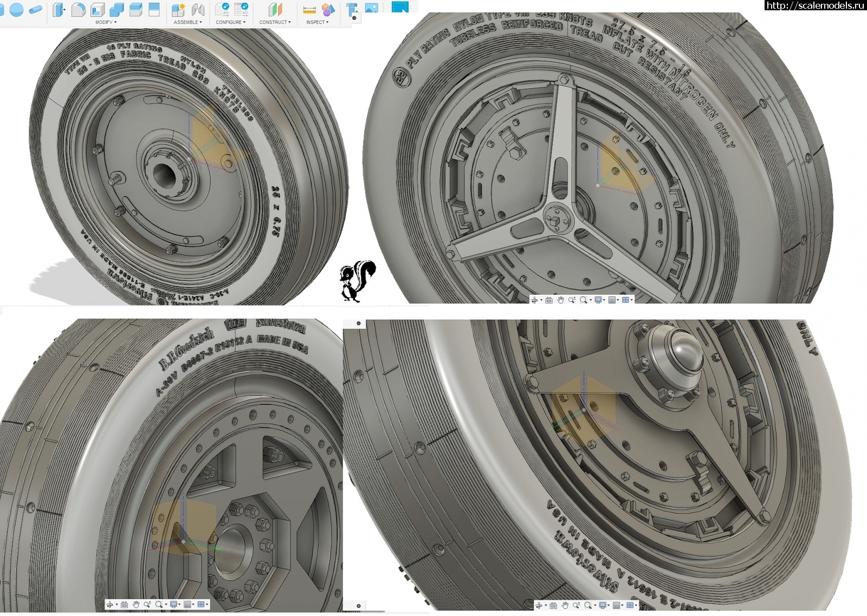Insert a fastener using the bolt icon
The width and height of the screenshot is (867, 616).
pos(352,9)
